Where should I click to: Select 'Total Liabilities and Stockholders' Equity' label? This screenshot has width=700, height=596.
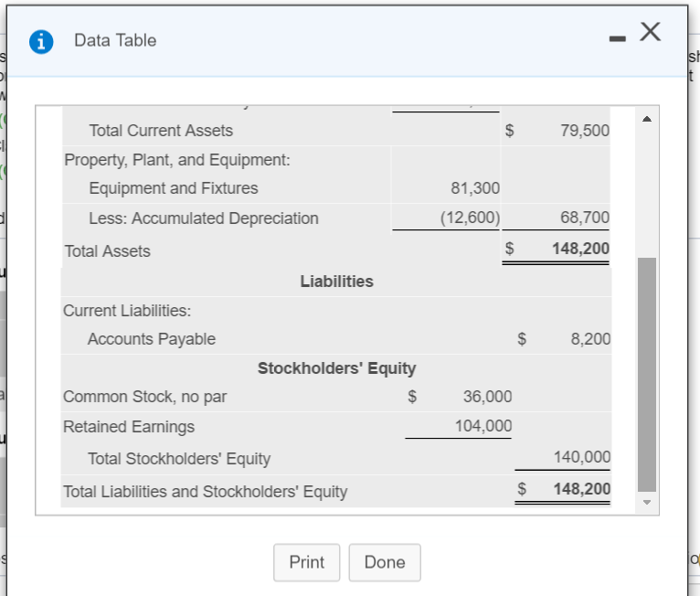pyautogui.click(x=205, y=492)
